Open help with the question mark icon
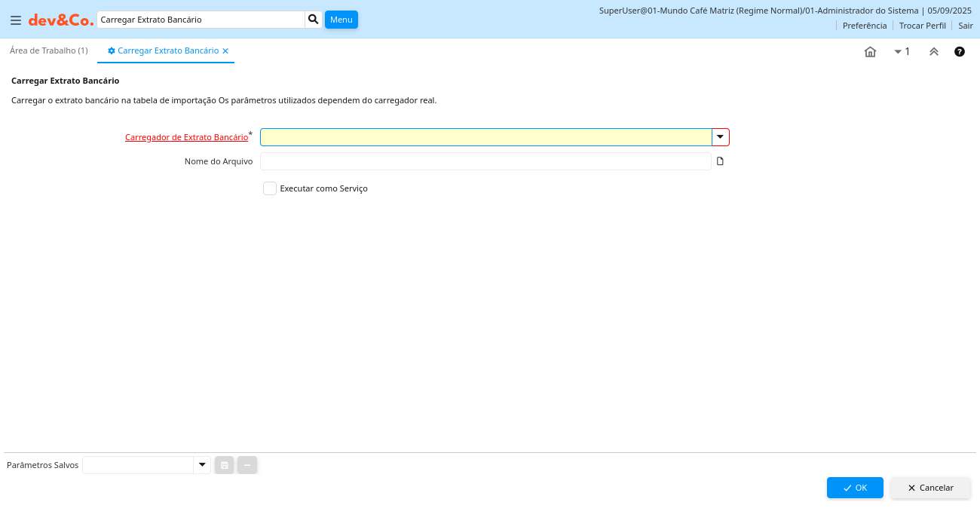This screenshot has height=508, width=980. (x=960, y=52)
